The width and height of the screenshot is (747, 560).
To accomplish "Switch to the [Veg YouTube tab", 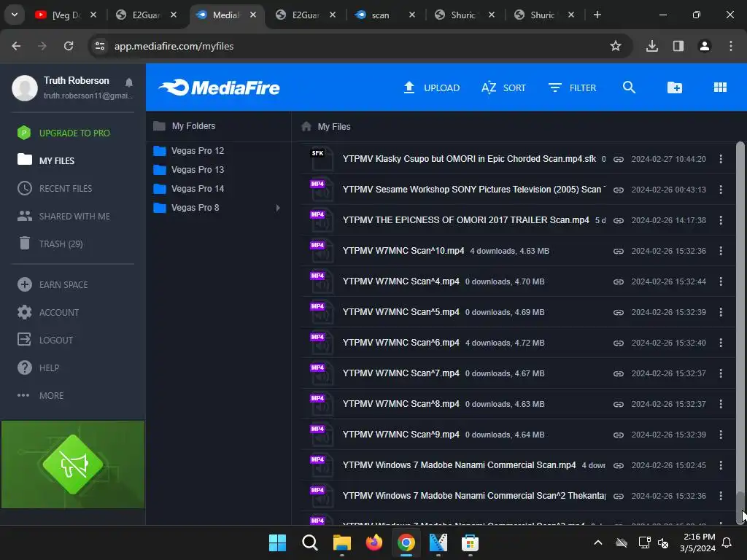I will 66,15.
